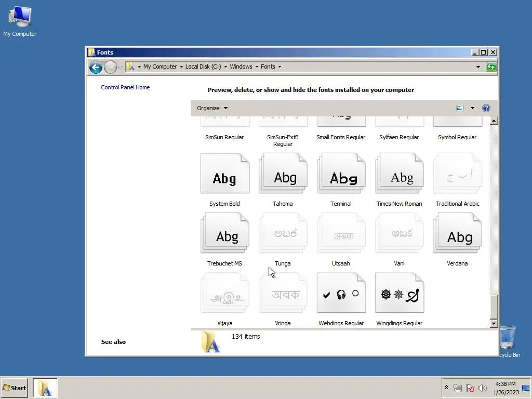
Task: Expand dropdown arrow after Local Disk (C:) breadcrumb
Action: 225,66
